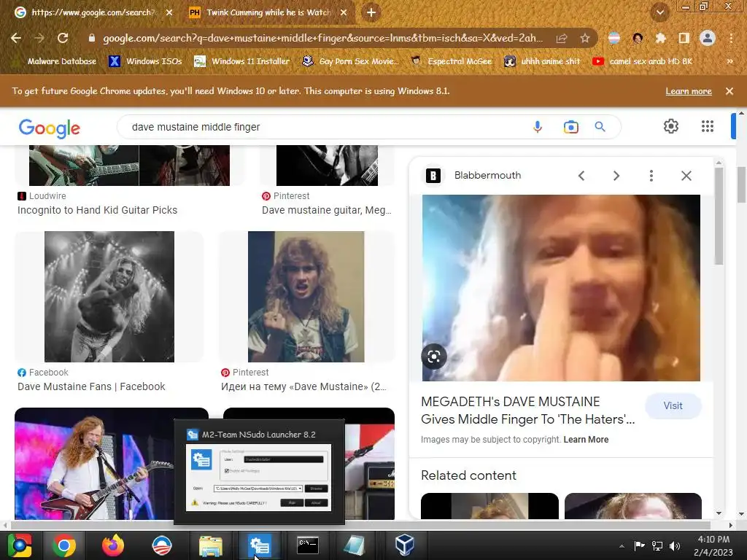Image resolution: width=747 pixels, height=560 pixels.
Task: Show previous image in Blabbermouth panel
Action: pyautogui.click(x=581, y=176)
